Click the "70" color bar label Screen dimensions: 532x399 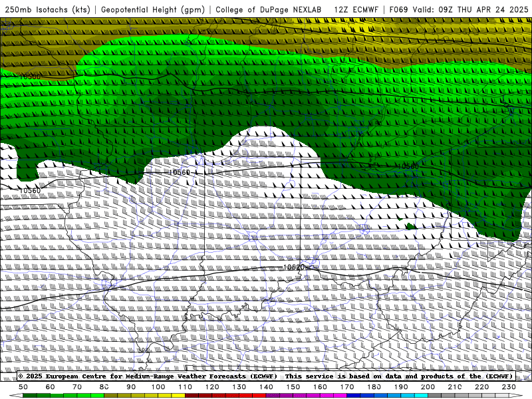77,387
